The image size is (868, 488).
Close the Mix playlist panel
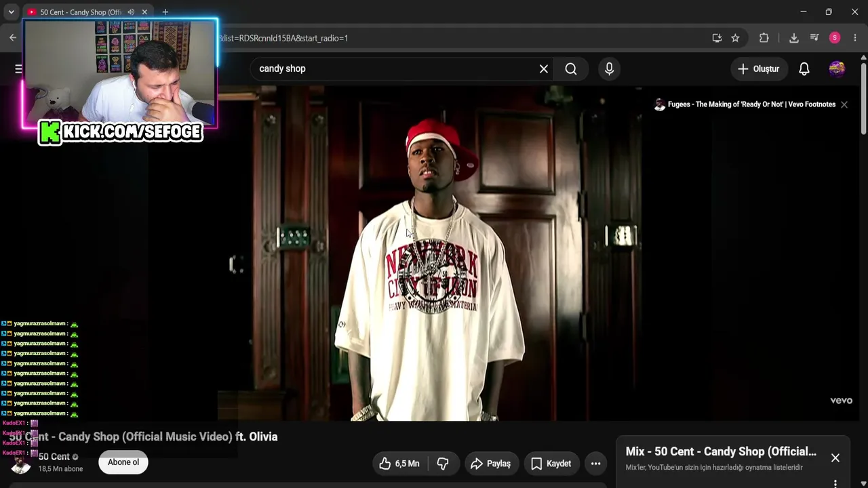coord(835,458)
